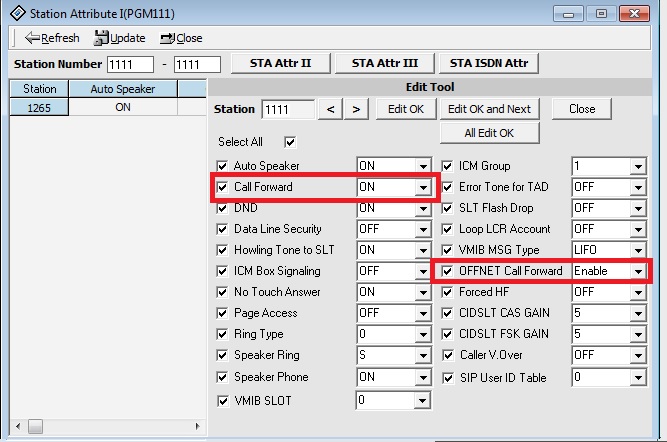
Task: Open the Call Forward ON dropdown
Action: tap(423, 187)
